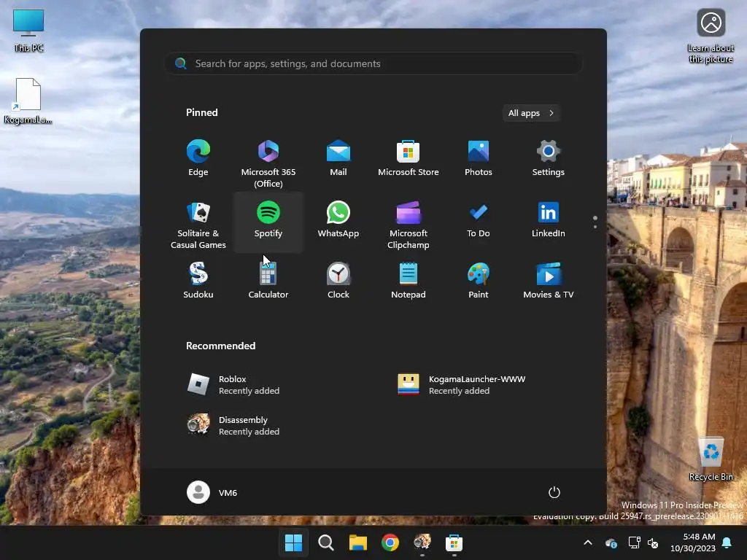Viewport: 747px width, 560px height.
Task: Click the Windows Start button on taskbar
Action: [x=293, y=542]
